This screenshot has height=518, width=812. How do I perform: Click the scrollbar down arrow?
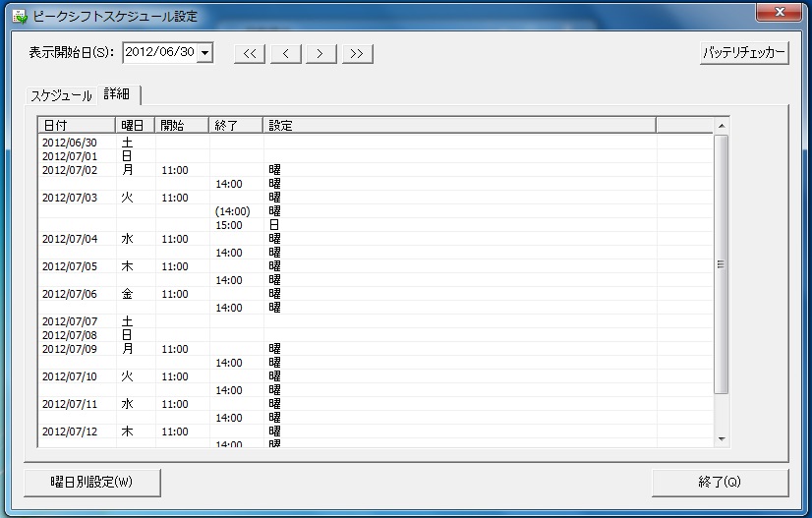click(x=722, y=439)
